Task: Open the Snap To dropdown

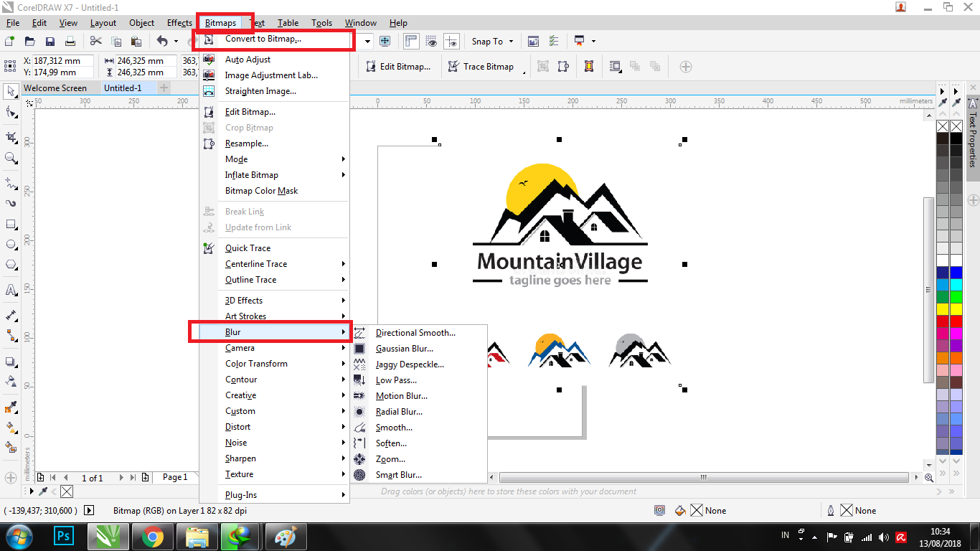Action: click(491, 41)
